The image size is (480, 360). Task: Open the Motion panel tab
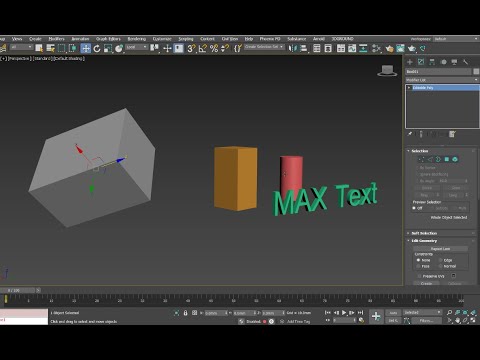443,62
